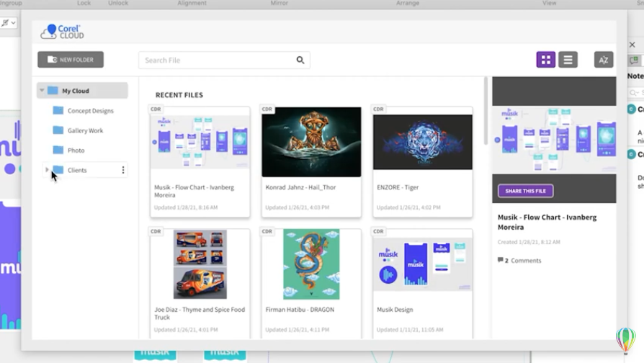Click the Photo folder icon
The width and height of the screenshot is (644, 363).
click(58, 150)
